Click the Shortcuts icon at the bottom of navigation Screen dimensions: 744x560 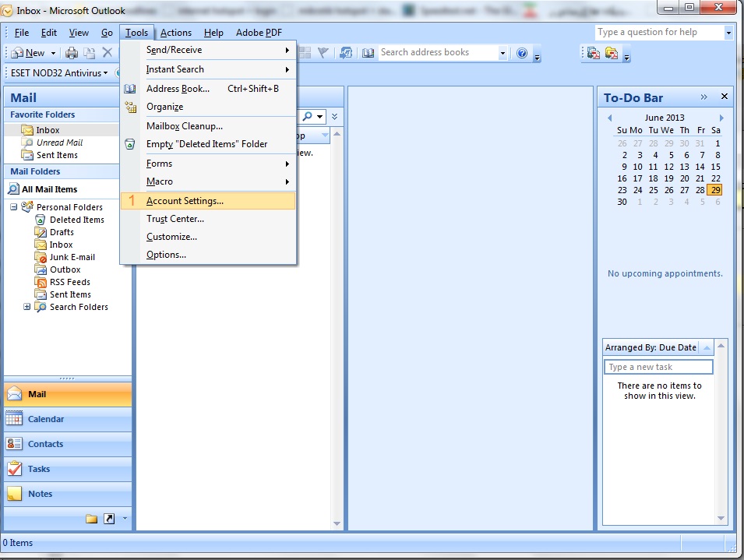pyautogui.click(x=108, y=519)
